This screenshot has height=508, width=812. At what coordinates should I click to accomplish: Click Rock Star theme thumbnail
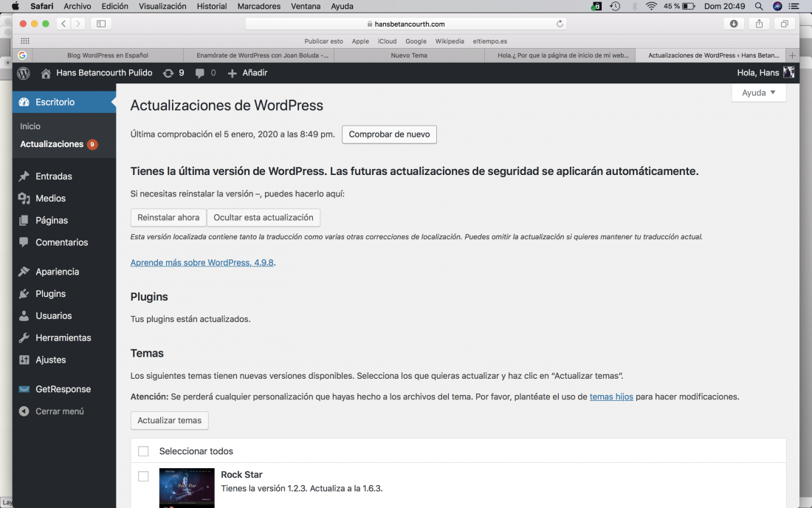(x=187, y=488)
